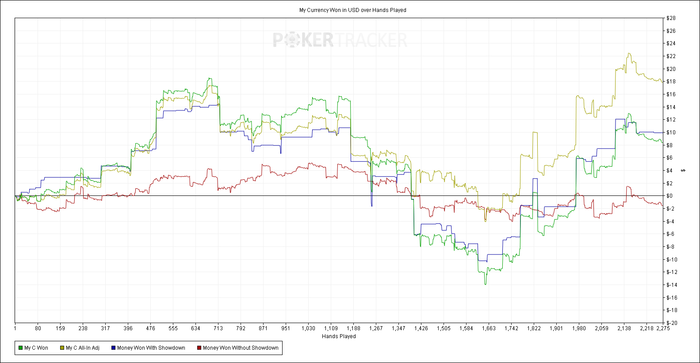Click the '792' tick on the hands axis

point(241,328)
